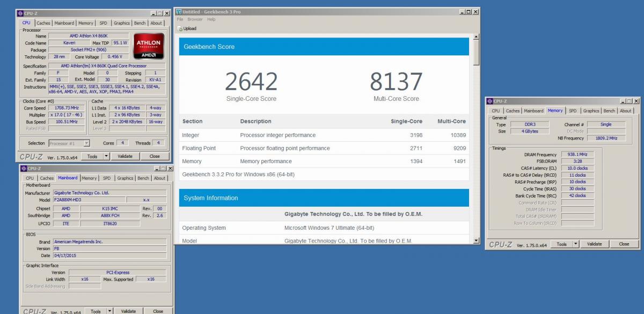Click the CPU-Z icon in the Mainboard window title bar
This screenshot has height=314, width=644.
click(x=24, y=169)
